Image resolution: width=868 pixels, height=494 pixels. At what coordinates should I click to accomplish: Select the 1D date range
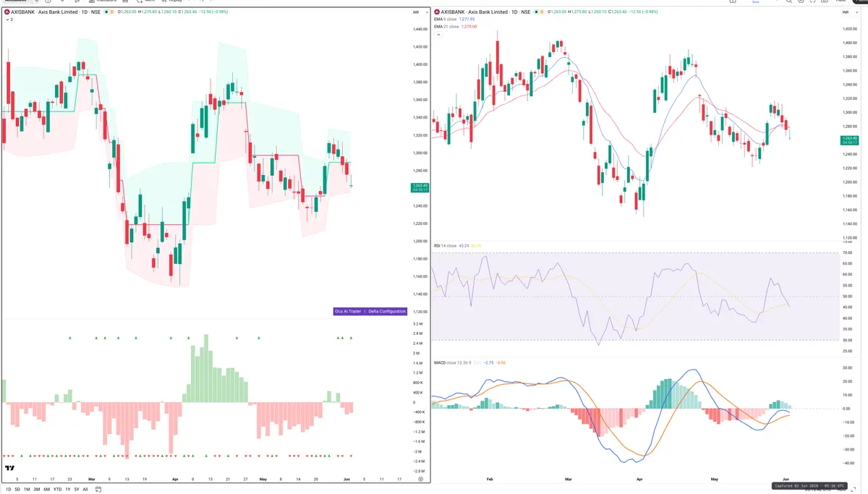pos(8,489)
